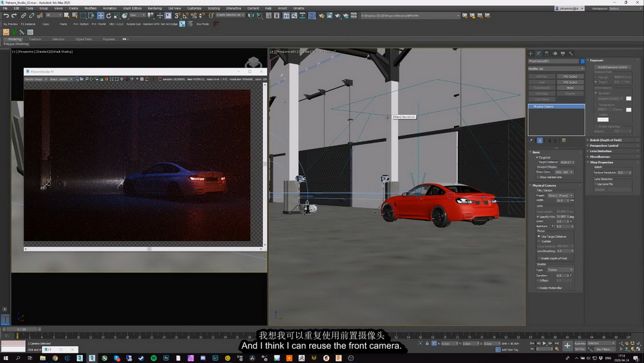Click the Undo arrow icon
644x363 pixels.
click(6, 15)
